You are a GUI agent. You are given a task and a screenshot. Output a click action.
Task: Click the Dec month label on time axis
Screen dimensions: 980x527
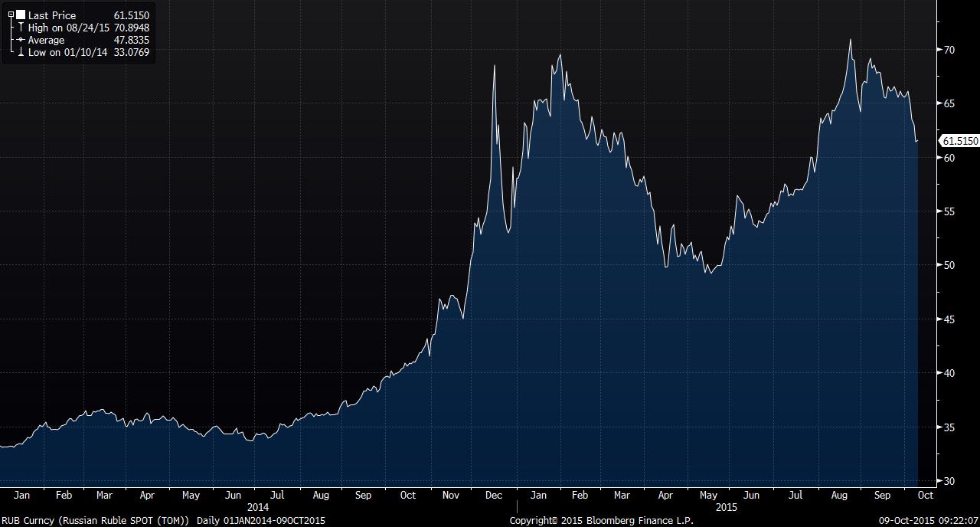[x=494, y=496]
